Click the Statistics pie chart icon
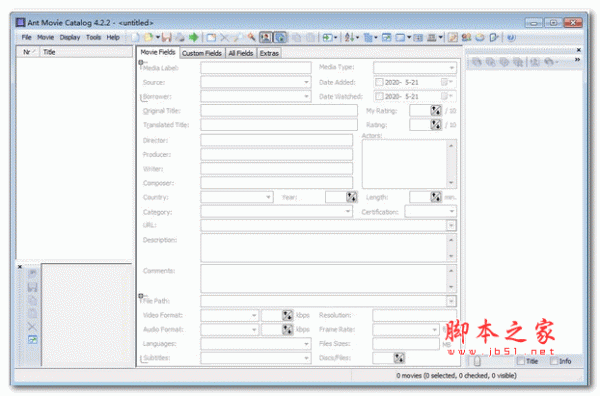Screen dimensions: 600x396 (x=479, y=37)
